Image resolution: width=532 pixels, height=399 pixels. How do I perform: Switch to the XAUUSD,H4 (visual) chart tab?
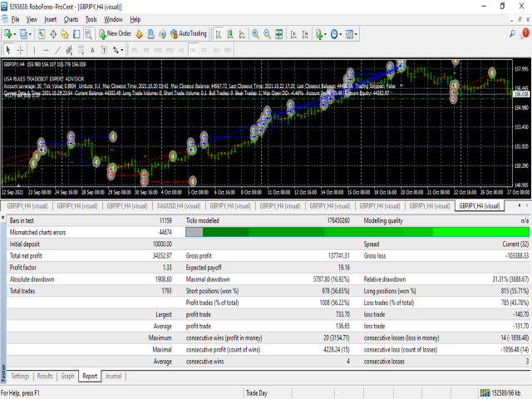179,206
